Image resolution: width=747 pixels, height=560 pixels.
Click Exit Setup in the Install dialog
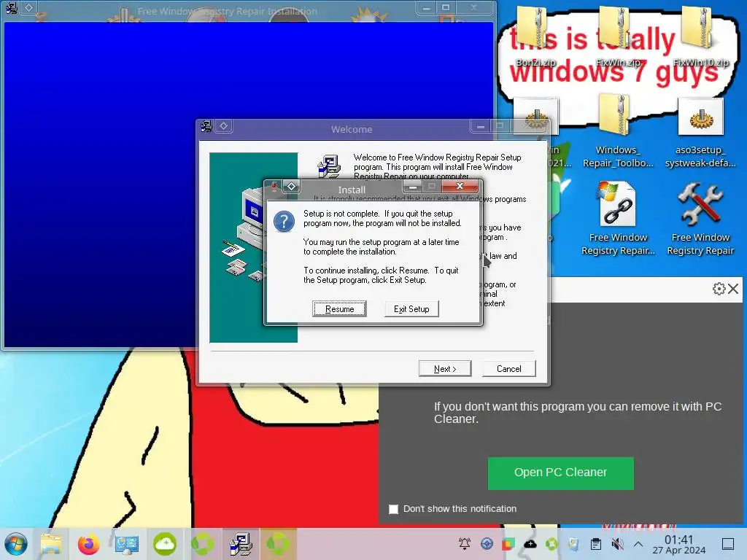(411, 309)
